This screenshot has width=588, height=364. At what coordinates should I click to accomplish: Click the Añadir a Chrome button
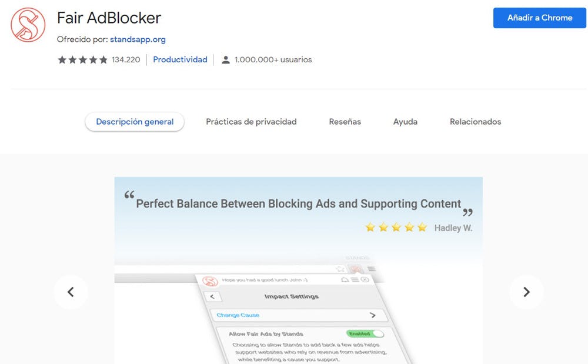(x=539, y=18)
